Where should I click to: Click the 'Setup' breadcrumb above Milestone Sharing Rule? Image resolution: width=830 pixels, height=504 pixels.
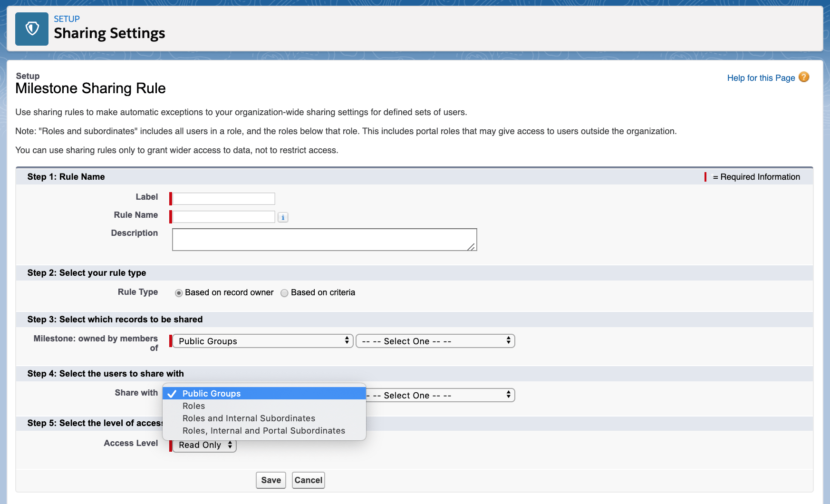point(28,76)
